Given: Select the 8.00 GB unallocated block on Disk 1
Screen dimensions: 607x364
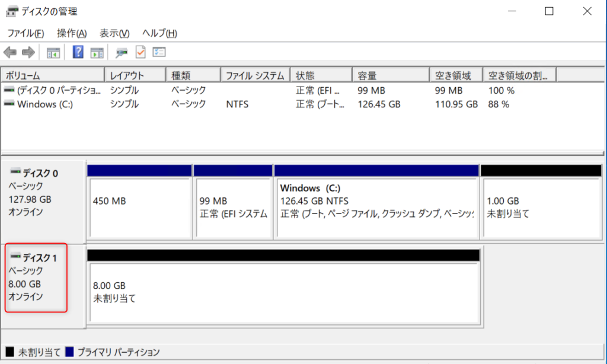Looking at the screenshot, I should (284, 288).
